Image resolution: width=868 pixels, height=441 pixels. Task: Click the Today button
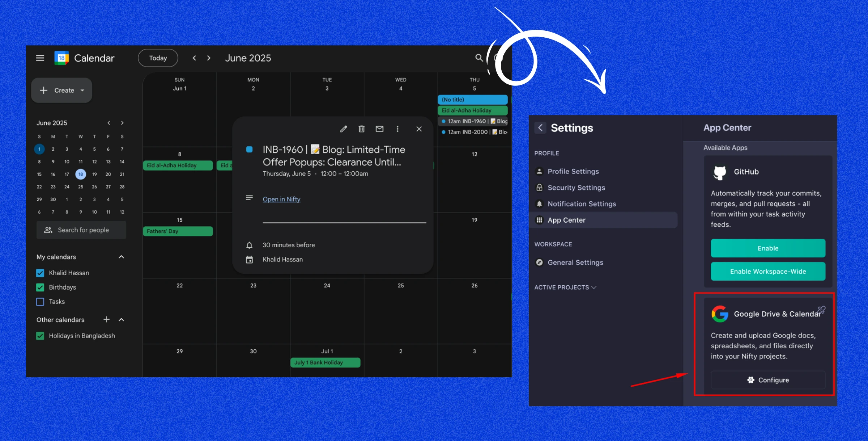[x=158, y=58]
